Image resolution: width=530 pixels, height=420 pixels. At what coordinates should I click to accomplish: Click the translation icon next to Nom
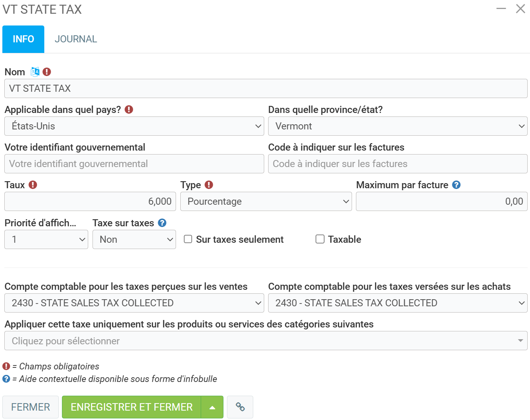pyautogui.click(x=35, y=72)
